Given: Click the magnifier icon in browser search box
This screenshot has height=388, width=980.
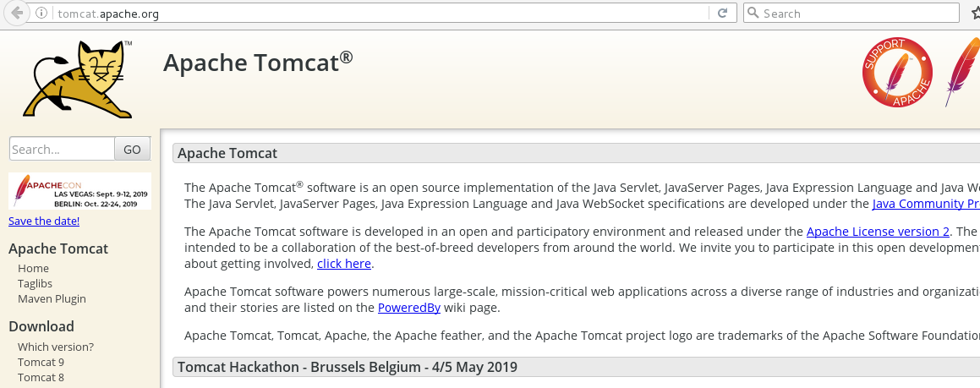Looking at the screenshot, I should point(753,14).
